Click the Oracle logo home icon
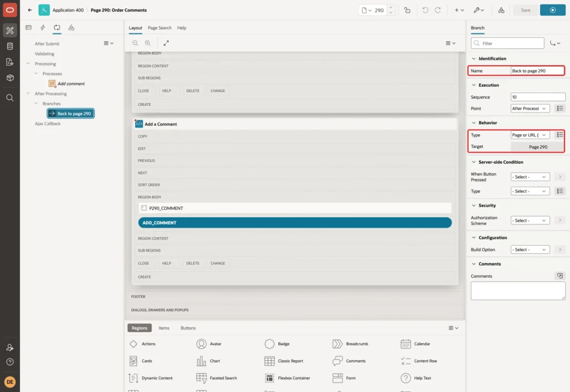 [10, 10]
